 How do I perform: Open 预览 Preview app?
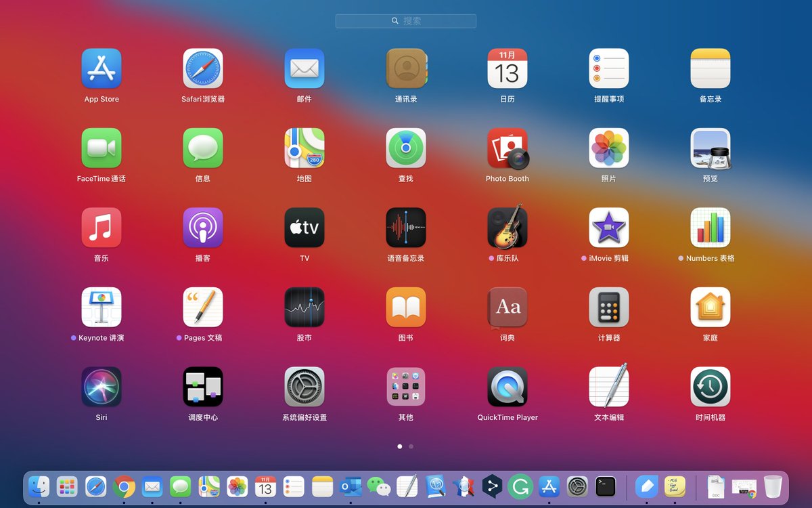710,148
